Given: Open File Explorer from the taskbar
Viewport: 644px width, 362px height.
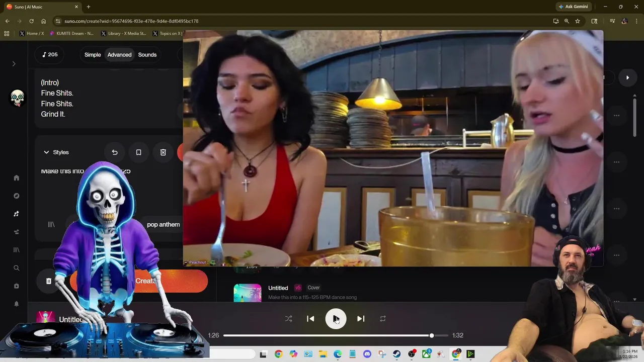Looking at the screenshot, I should tap(323, 354).
